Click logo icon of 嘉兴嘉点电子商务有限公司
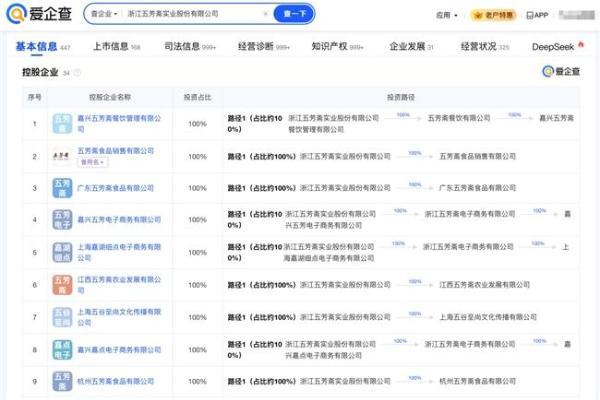The height and width of the screenshot is (400, 600). [x=62, y=349]
